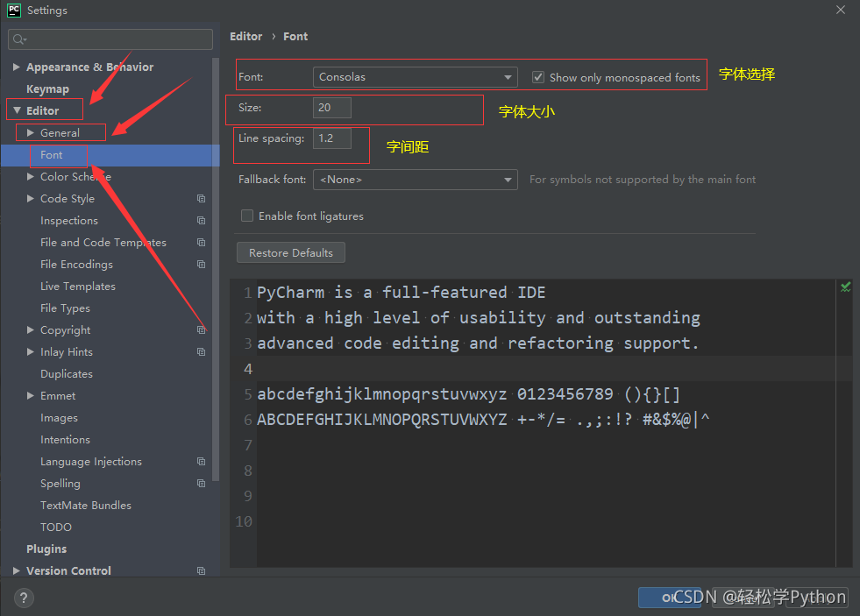The image size is (860, 616).
Task: Click the Line spacing input field
Action: click(332, 138)
